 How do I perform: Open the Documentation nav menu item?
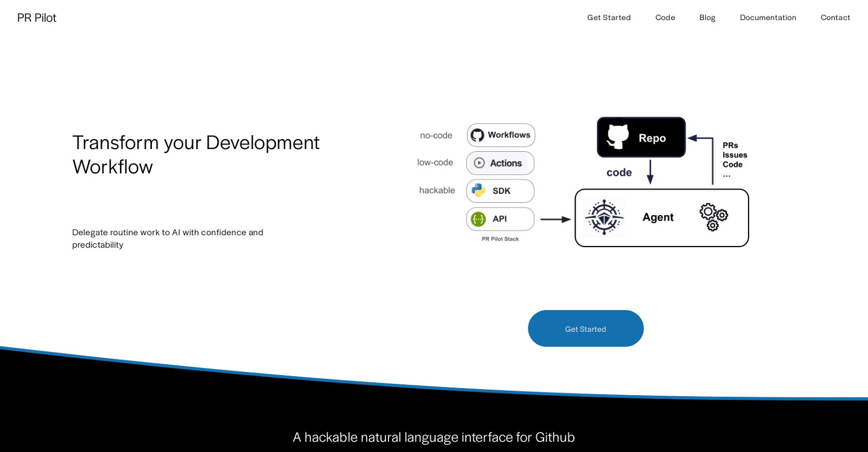pyautogui.click(x=768, y=17)
